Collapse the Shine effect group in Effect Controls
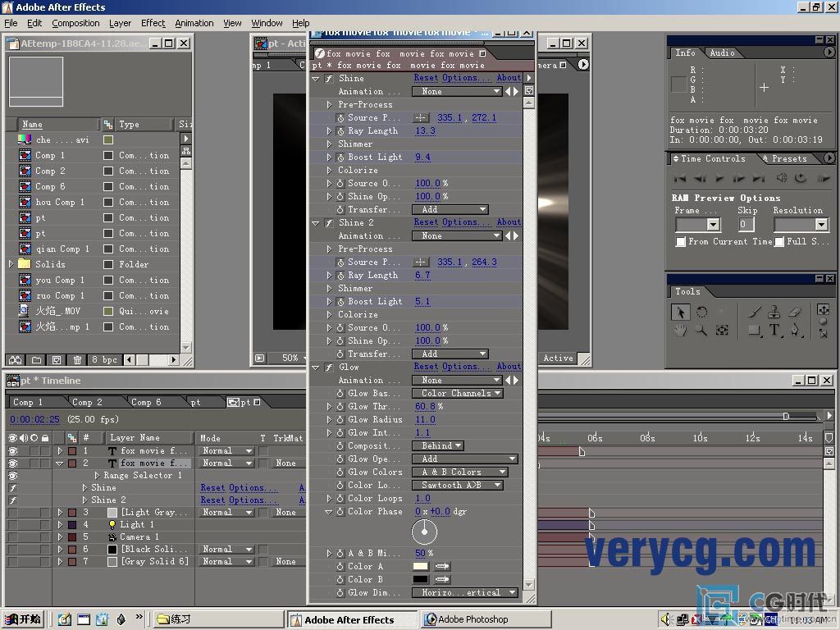 click(316, 79)
